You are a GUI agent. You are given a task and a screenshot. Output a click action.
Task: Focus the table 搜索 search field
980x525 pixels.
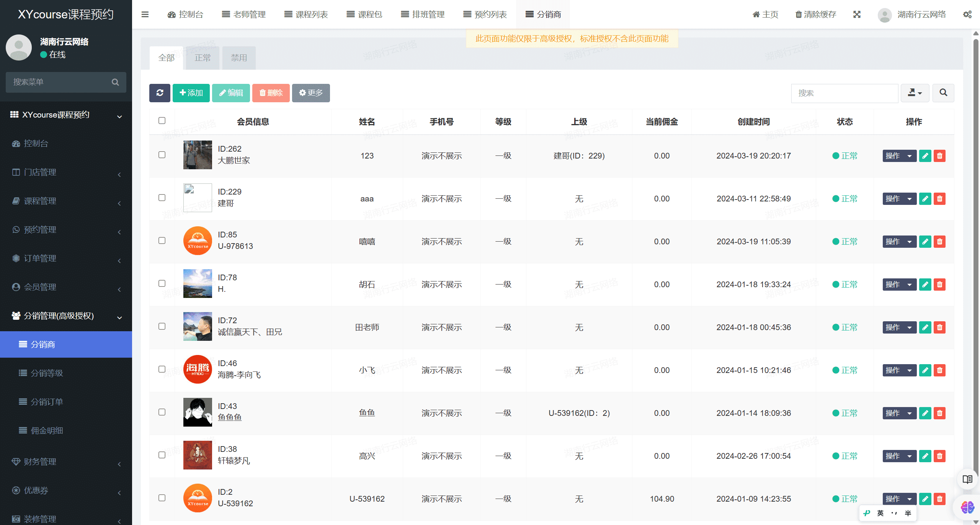coord(844,93)
